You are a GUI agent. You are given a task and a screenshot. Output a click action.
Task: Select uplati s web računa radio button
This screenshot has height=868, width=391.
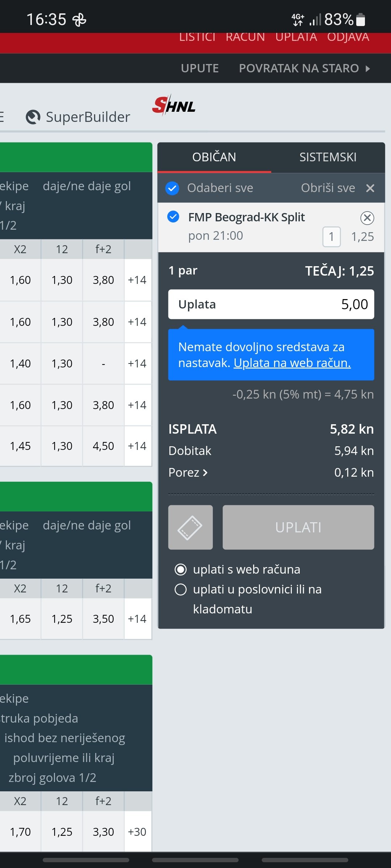pos(181,570)
